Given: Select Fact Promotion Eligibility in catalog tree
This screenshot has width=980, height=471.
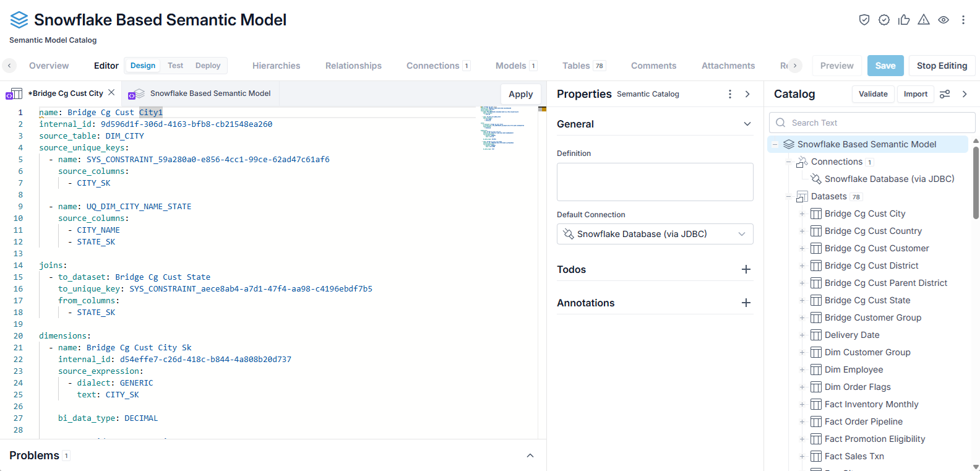Looking at the screenshot, I should click(875, 439).
